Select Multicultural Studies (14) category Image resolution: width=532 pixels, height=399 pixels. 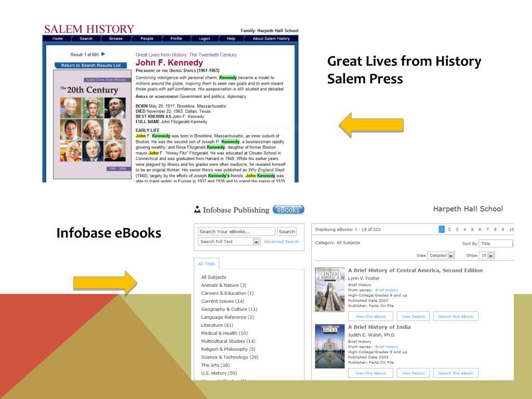[228, 341]
